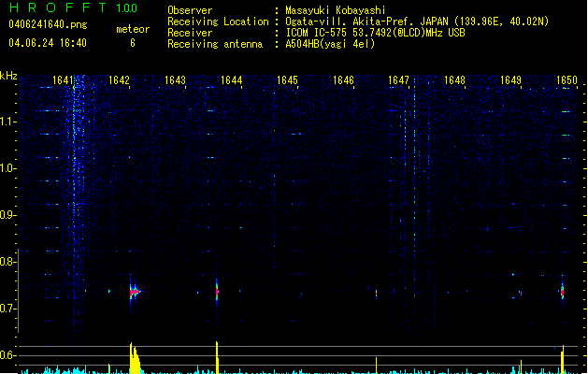Click the meteor count value 6
This screenshot has height=374, width=588.
(x=133, y=43)
